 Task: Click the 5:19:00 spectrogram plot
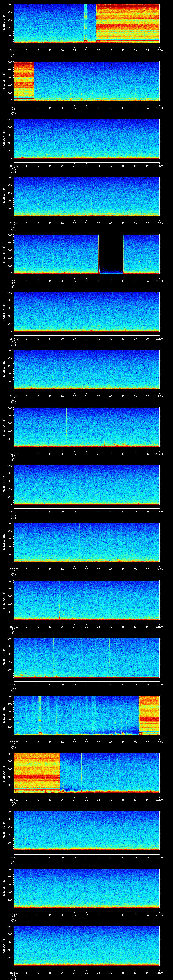point(86,312)
